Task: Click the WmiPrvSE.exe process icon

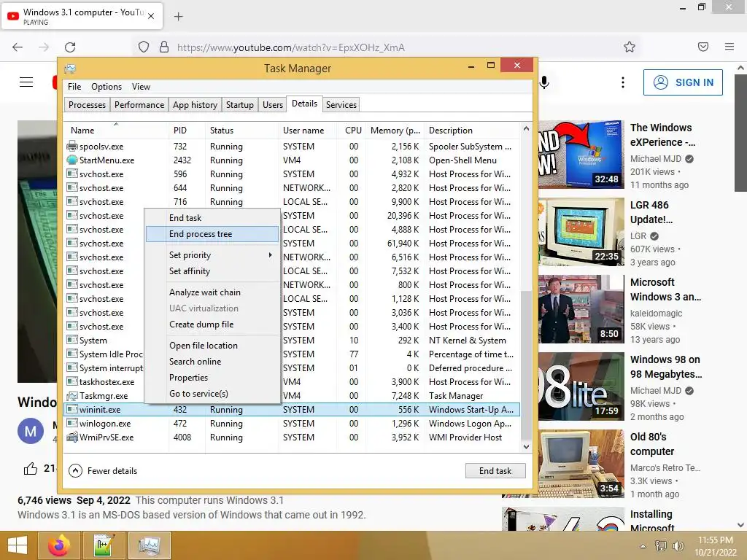Action: [x=72, y=437]
